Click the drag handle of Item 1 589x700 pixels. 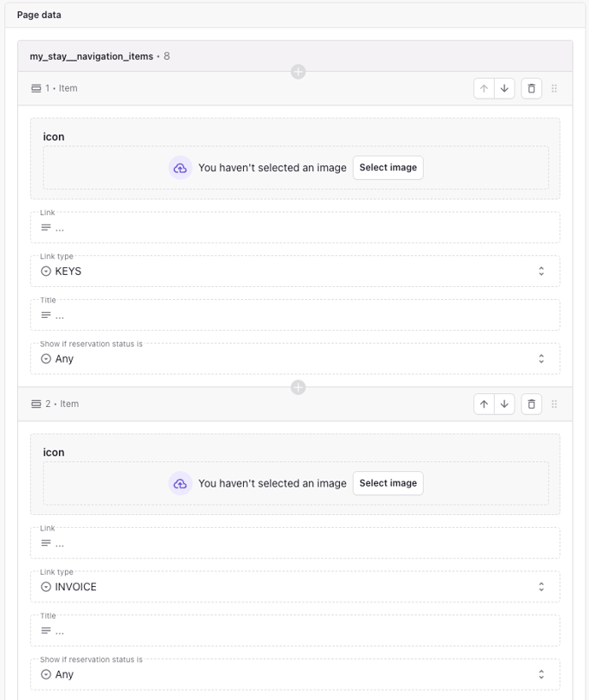tap(554, 88)
